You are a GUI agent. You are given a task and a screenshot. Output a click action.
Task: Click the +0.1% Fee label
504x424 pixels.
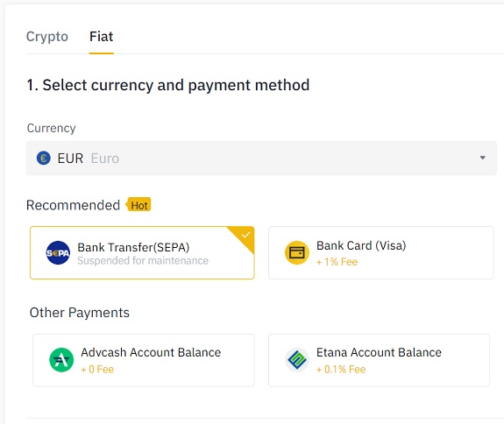coord(341,370)
